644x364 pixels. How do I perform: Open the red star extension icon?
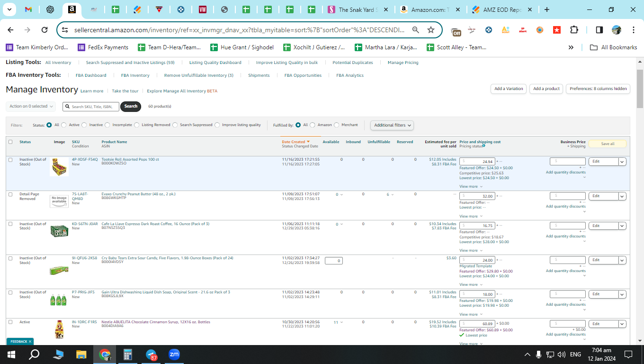coord(557,30)
